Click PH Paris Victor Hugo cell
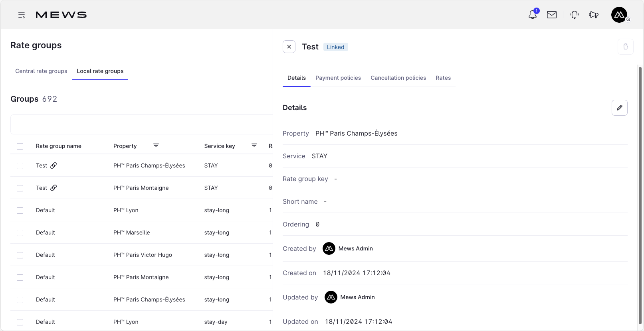This screenshot has height=331, width=644. [143, 255]
